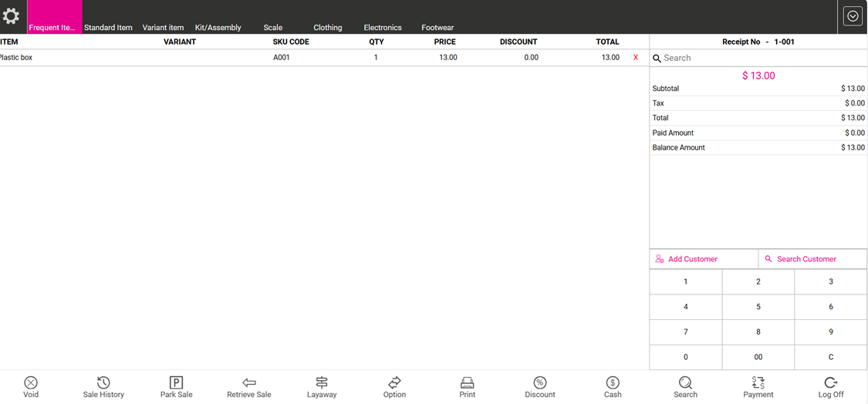
Task: Remove Plastic box with red X
Action: [636, 58]
